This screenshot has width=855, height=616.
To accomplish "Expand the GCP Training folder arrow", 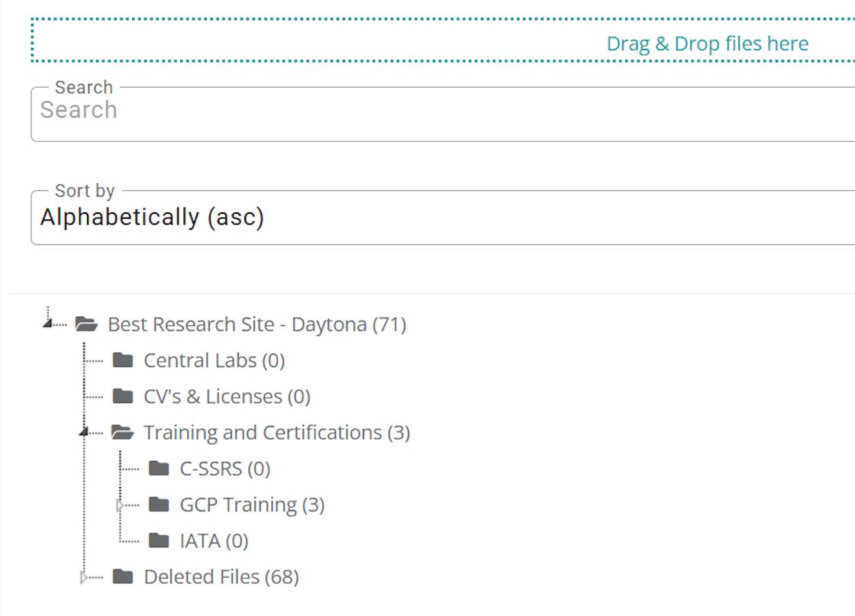I will tap(120, 505).
